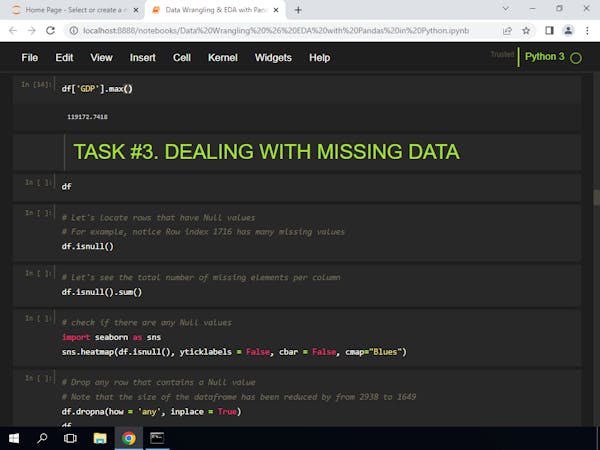This screenshot has width=600, height=450.
Task: Open the browser side panel
Action: pyautogui.click(x=549, y=31)
